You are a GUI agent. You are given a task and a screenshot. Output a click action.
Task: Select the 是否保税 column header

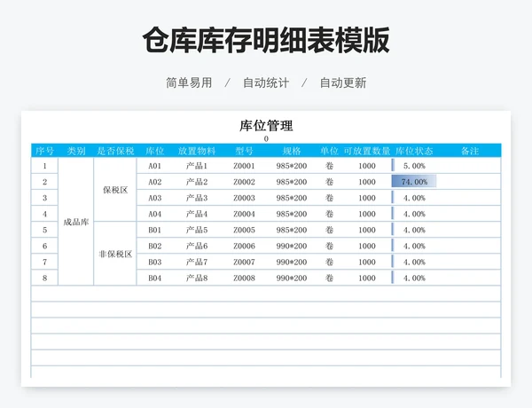115,151
